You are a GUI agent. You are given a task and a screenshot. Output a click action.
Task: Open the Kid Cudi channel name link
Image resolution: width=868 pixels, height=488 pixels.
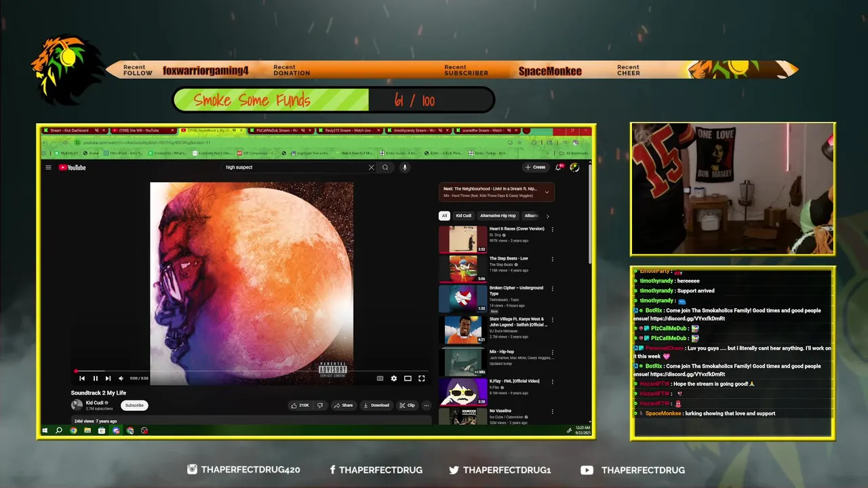pyautogui.click(x=94, y=403)
